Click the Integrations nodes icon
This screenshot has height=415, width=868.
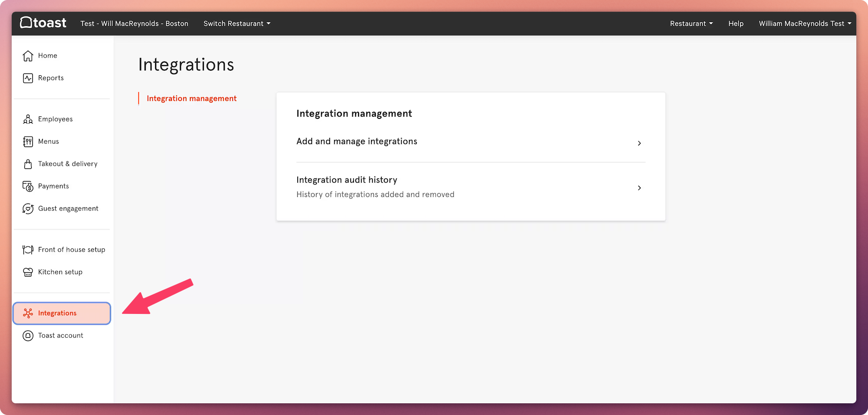pos(28,313)
